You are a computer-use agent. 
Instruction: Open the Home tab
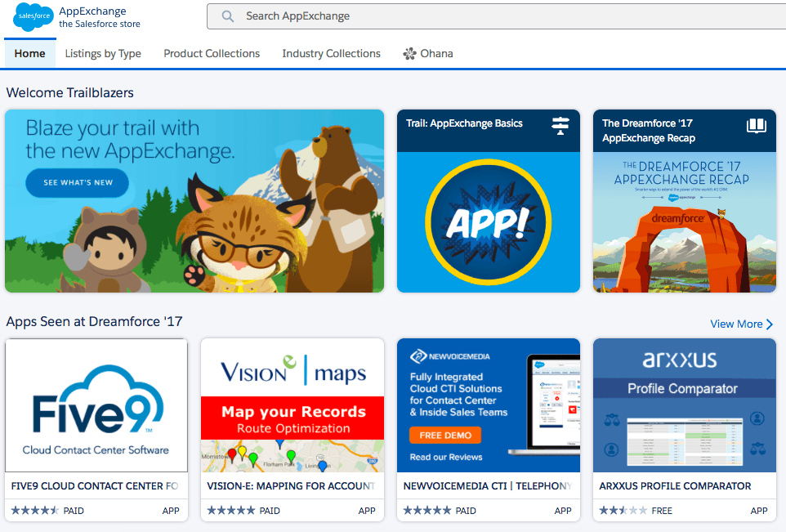tap(30, 53)
